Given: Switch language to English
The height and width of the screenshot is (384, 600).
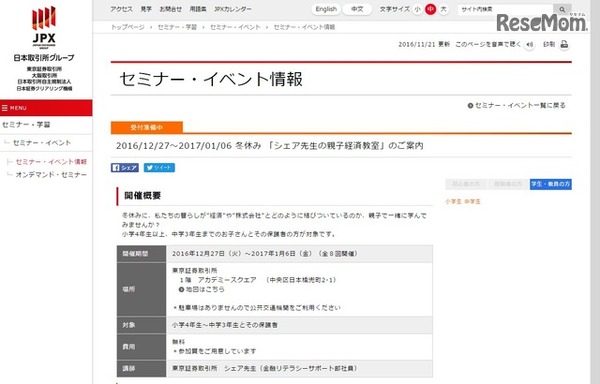Looking at the screenshot, I should pyautogui.click(x=326, y=9).
